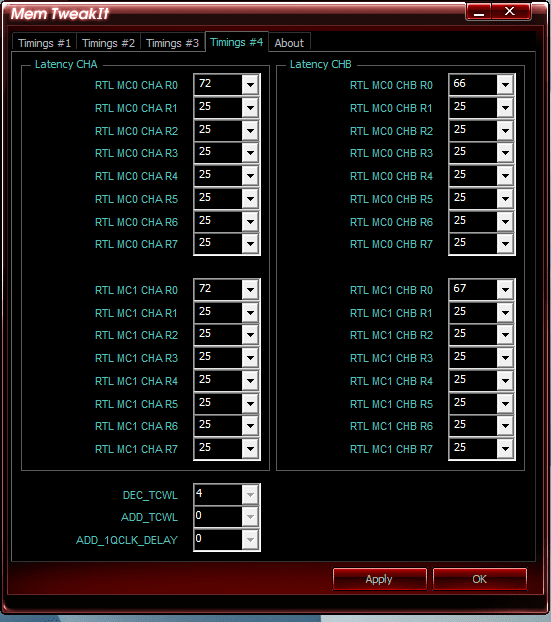The width and height of the screenshot is (551, 622).
Task: Open RTL MC0 CHA R1 dropdown arrow
Action: coord(250,108)
